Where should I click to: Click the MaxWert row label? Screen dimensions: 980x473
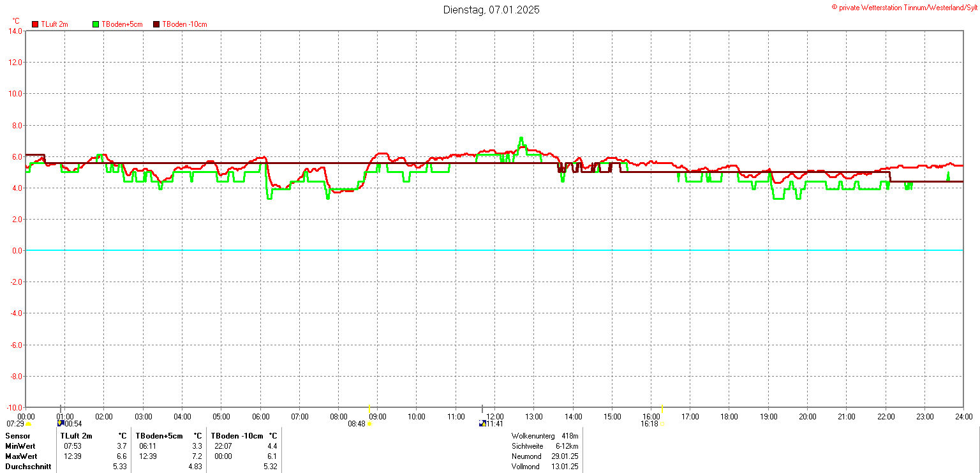coord(21,456)
